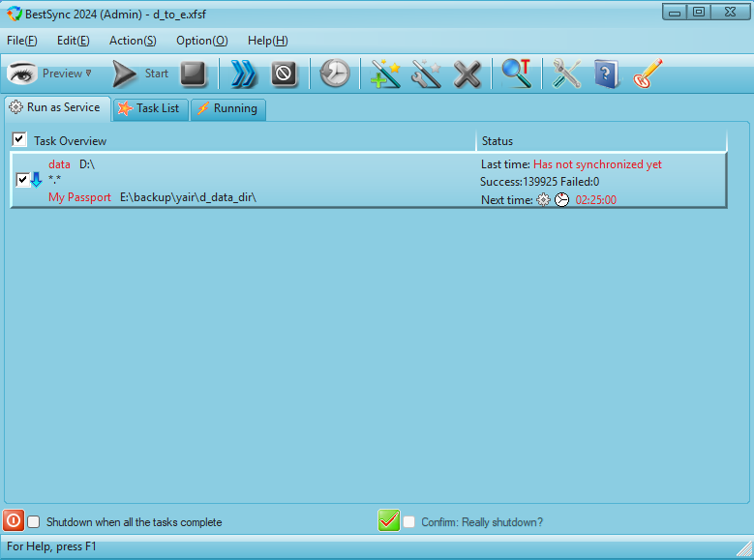754x560 pixels.
Task: Select the 'My Passport' destination label
Action: 79,197
